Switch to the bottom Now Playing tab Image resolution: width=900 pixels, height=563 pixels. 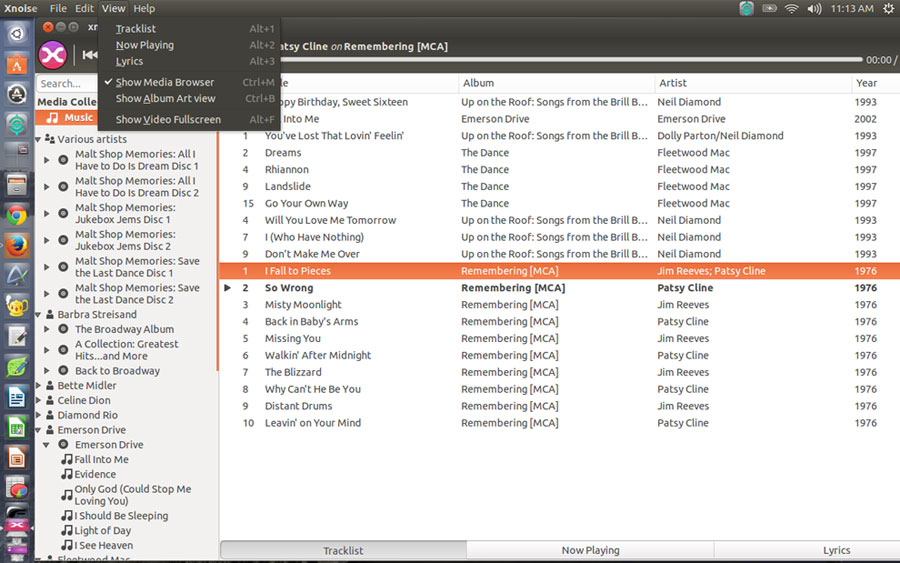(x=590, y=550)
